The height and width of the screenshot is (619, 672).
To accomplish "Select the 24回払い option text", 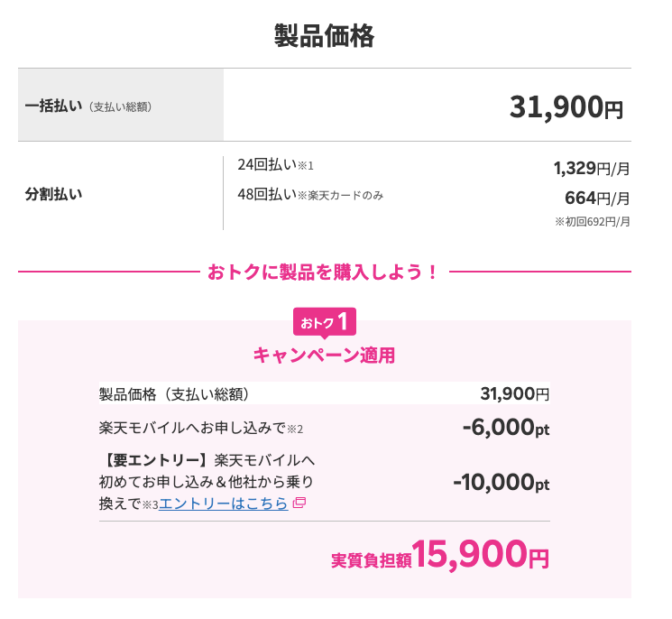I will 267,164.
